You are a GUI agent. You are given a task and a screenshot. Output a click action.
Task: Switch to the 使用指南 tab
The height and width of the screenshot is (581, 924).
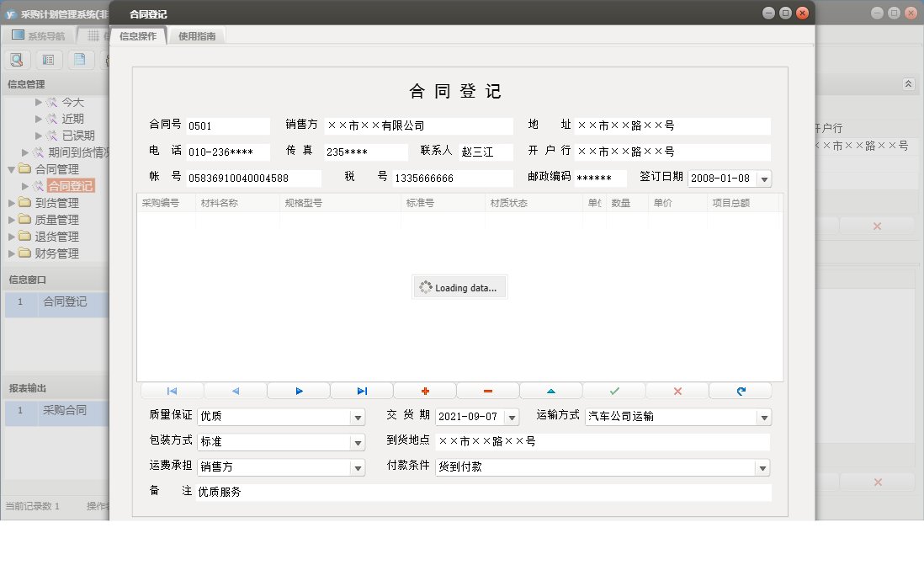coord(197,36)
